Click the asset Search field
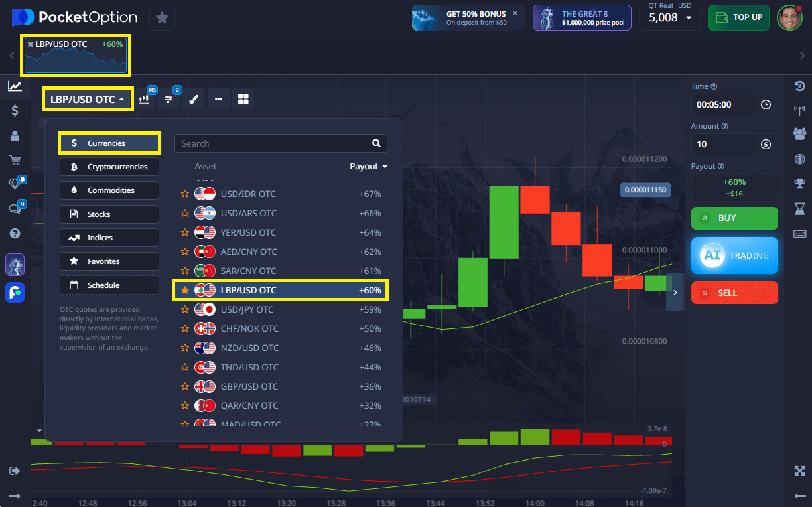The width and height of the screenshot is (812, 507). pyautogui.click(x=272, y=143)
